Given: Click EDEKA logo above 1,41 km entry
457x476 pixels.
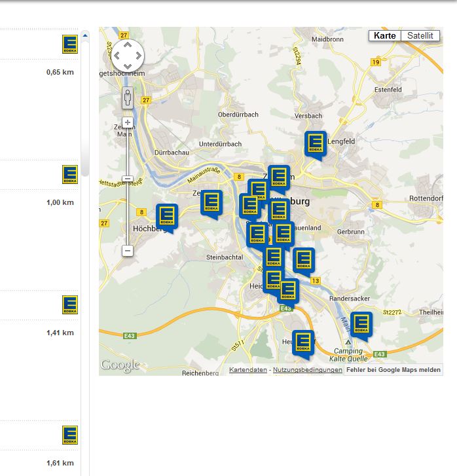Looking at the screenshot, I should [x=70, y=304].
